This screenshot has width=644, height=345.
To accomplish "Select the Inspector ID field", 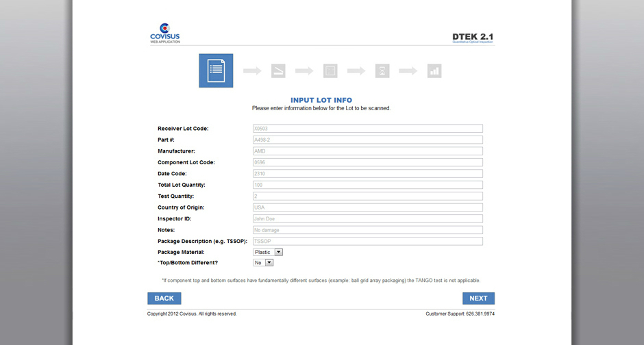I will (x=368, y=219).
